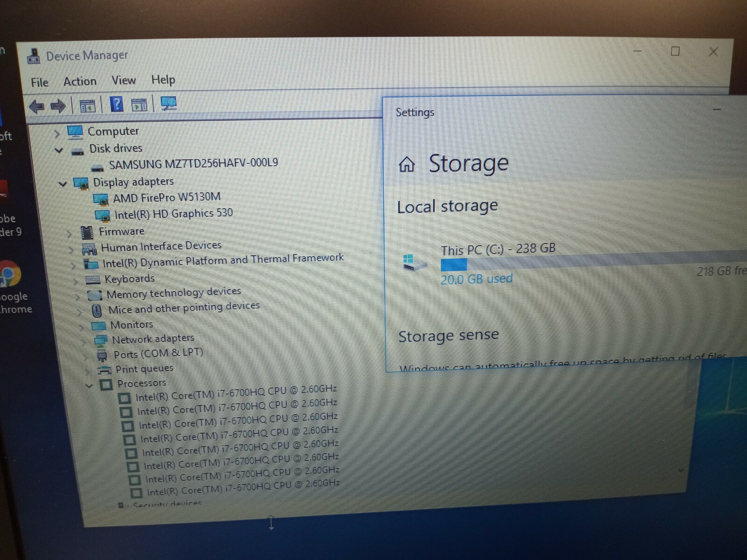Image resolution: width=747 pixels, height=560 pixels.
Task: Open the Help menu
Action: 163,79
